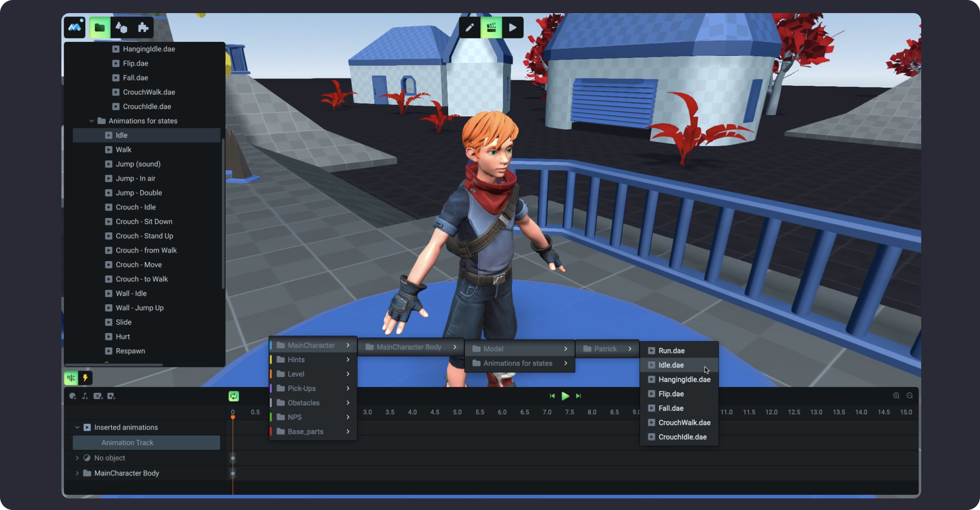The width and height of the screenshot is (980, 510).
Task: Expand the MainCharacter Body track
Action: (77, 473)
